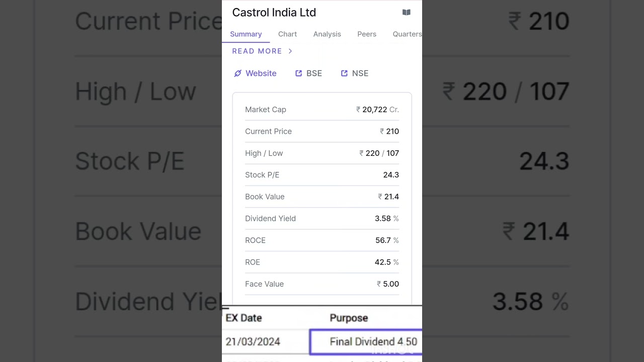Select the Face Value label
Screen dimensions: 644x362
(x=264, y=284)
